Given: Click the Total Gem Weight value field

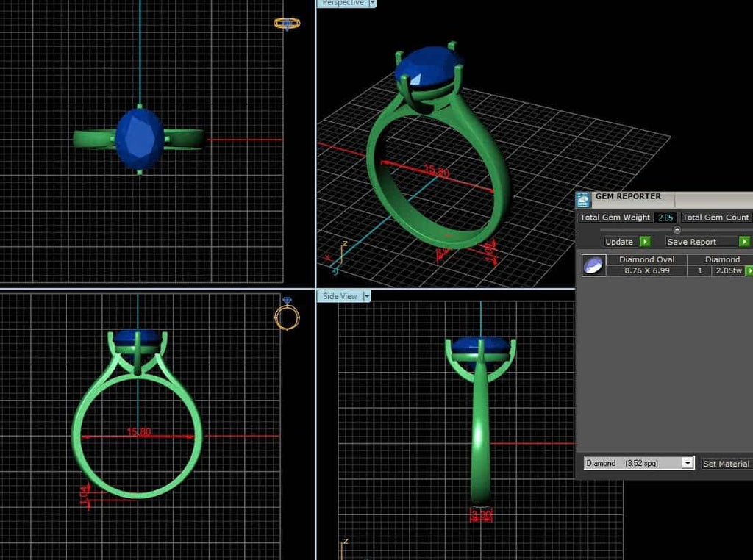Looking at the screenshot, I should point(665,218).
